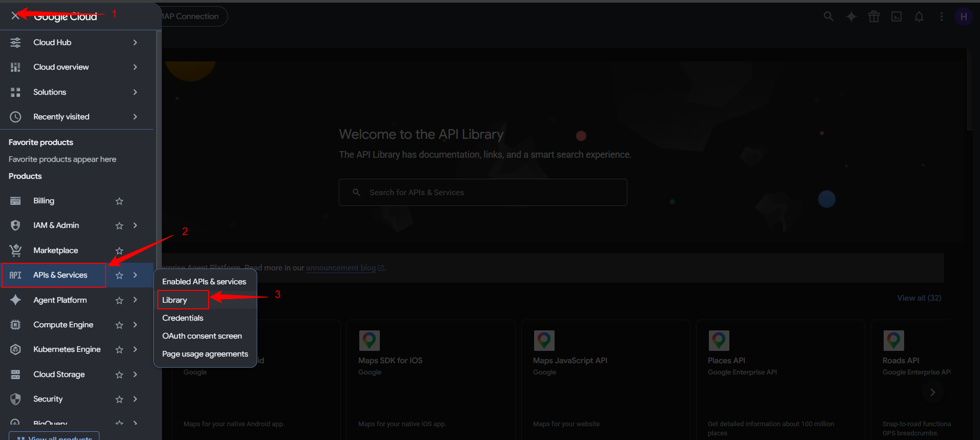The image size is (980, 440).
Task: Open the account avatar labeled H
Action: pyautogui.click(x=964, y=16)
